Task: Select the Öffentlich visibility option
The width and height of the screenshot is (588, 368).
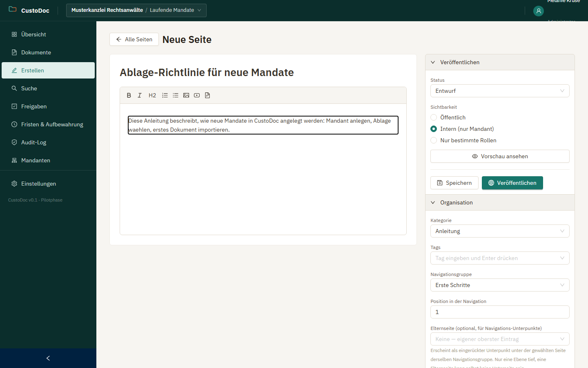Action: pos(434,117)
